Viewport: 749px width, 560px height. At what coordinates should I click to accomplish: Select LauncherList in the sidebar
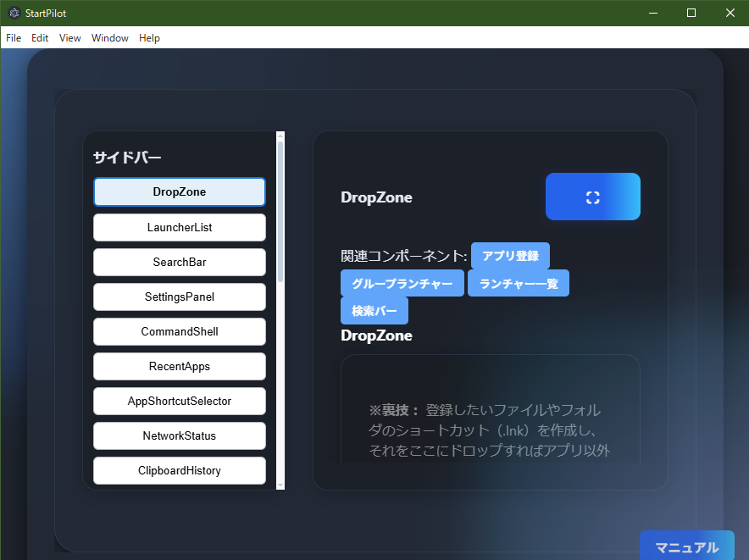point(179,227)
